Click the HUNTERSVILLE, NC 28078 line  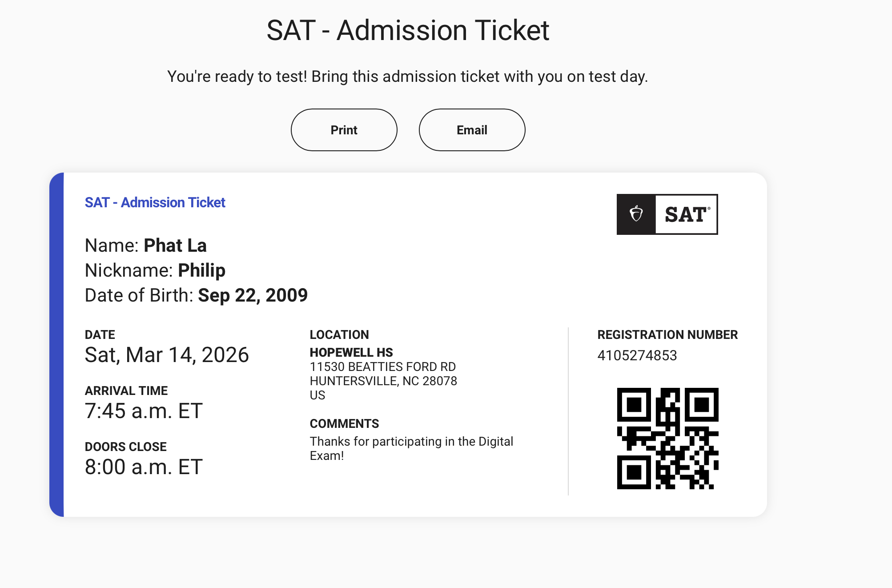click(x=383, y=381)
